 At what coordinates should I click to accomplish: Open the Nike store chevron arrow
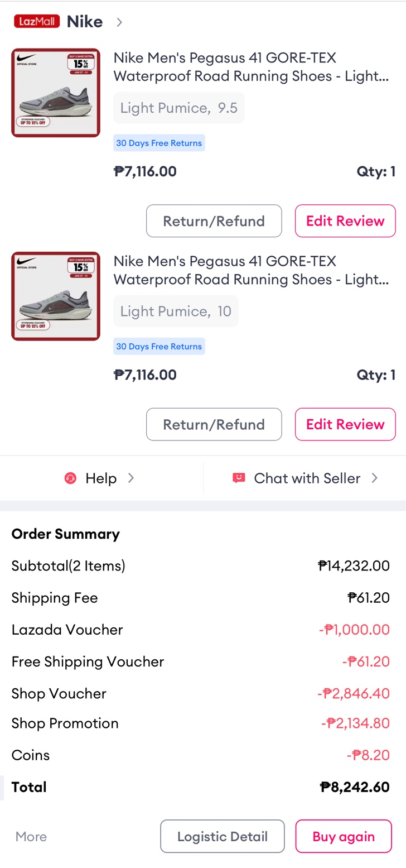point(119,22)
